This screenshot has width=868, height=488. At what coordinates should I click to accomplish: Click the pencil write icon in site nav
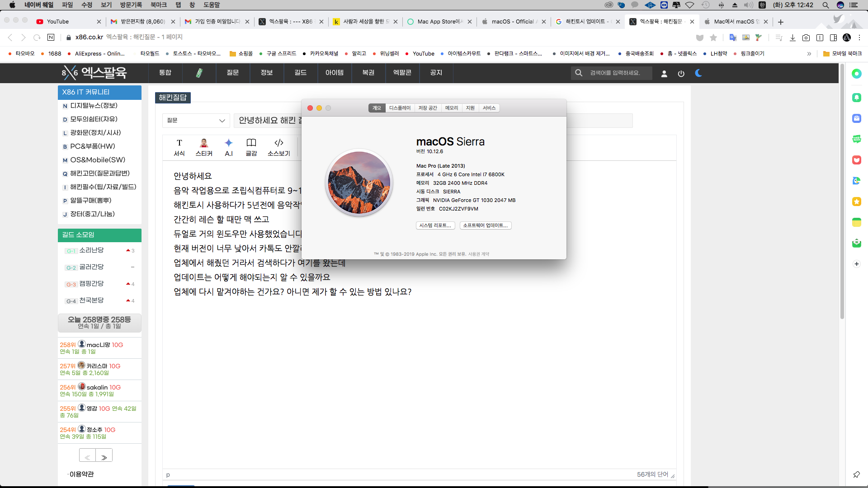(x=199, y=73)
